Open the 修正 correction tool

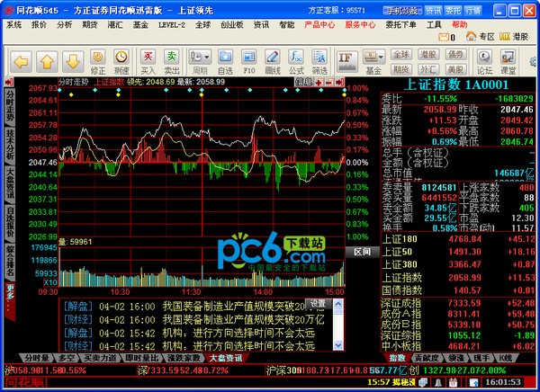point(98,62)
